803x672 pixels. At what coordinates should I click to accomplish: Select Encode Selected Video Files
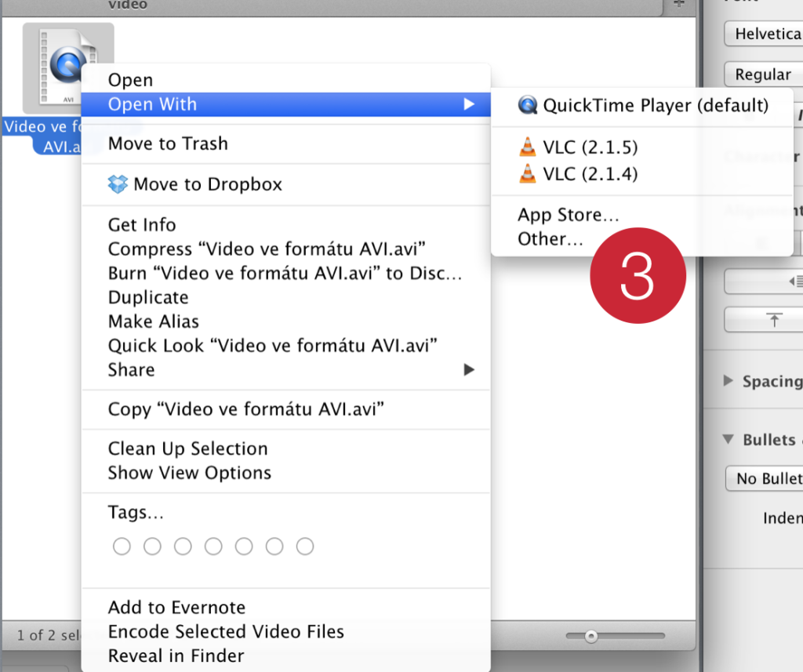pyautogui.click(x=285, y=631)
